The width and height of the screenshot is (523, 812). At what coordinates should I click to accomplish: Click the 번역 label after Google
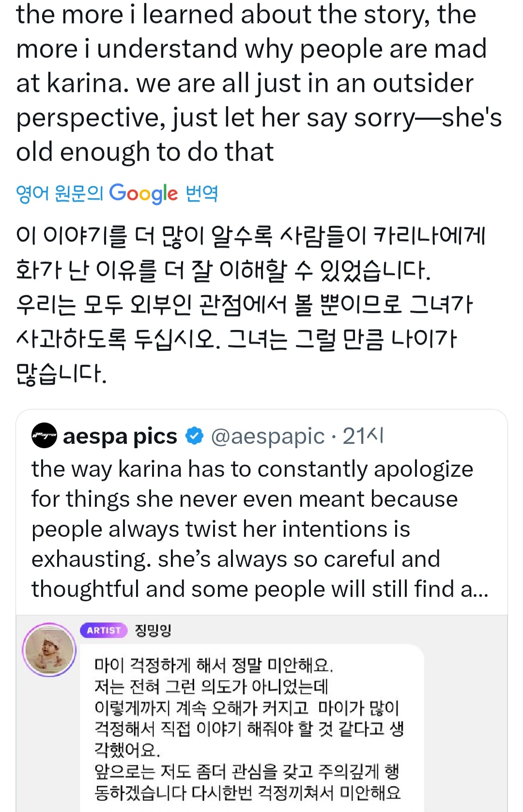[202, 193]
